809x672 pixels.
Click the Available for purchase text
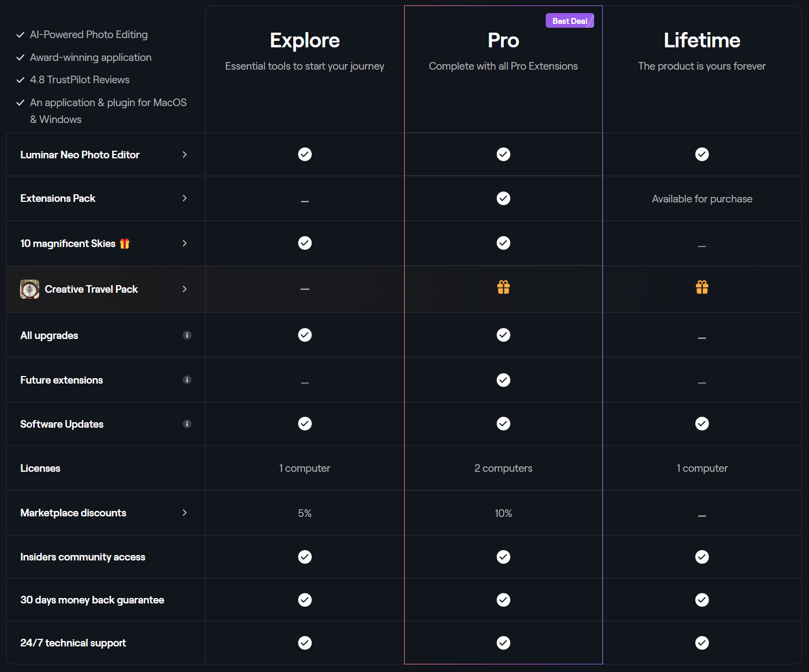click(x=702, y=199)
